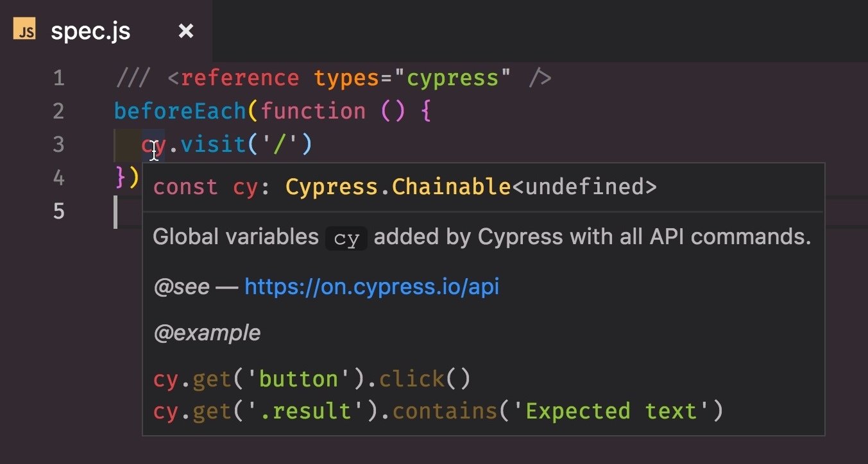Click the click() call in the tooltip example
868x464 pixels.
(x=425, y=379)
